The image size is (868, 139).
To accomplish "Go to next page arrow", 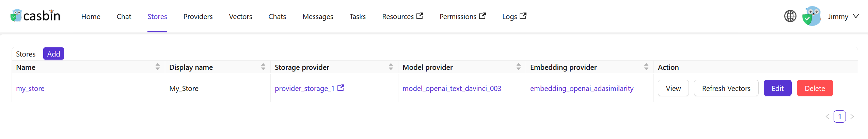I will click(x=852, y=117).
